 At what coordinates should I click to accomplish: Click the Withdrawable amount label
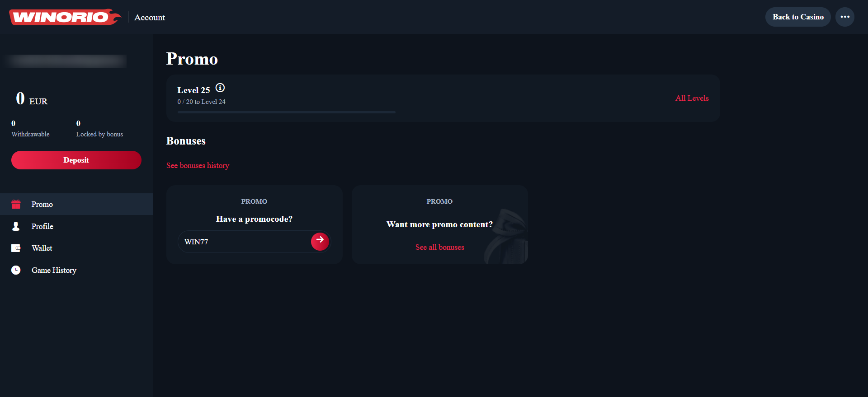point(30,134)
